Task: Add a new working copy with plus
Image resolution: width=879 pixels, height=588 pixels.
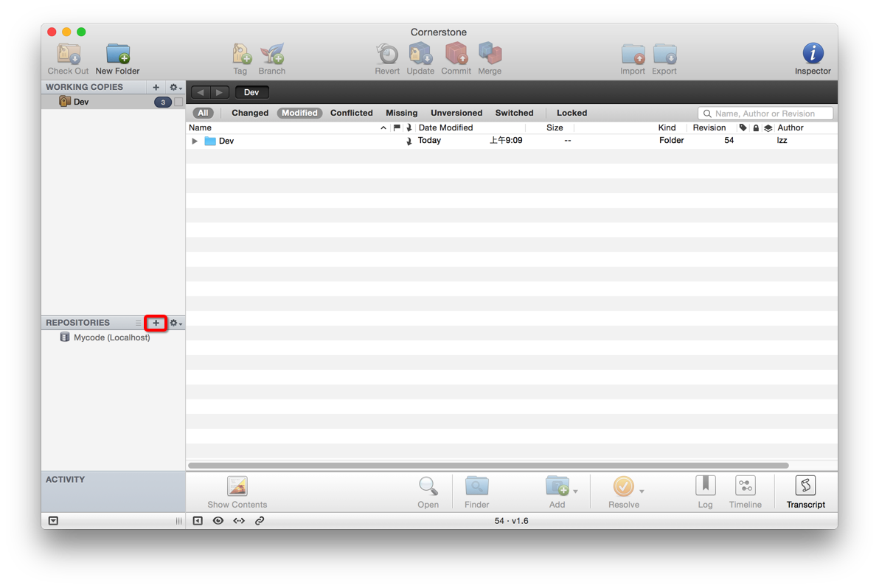Action: tap(156, 88)
